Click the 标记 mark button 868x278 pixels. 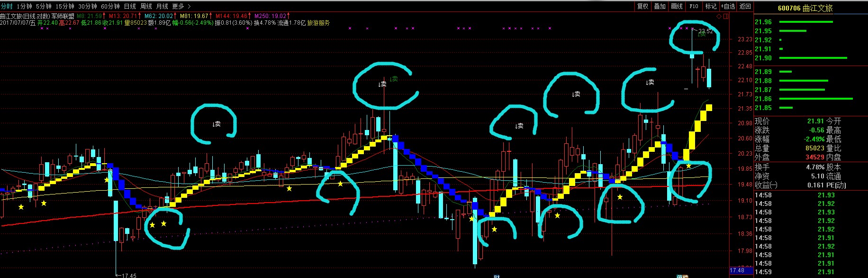click(x=711, y=6)
